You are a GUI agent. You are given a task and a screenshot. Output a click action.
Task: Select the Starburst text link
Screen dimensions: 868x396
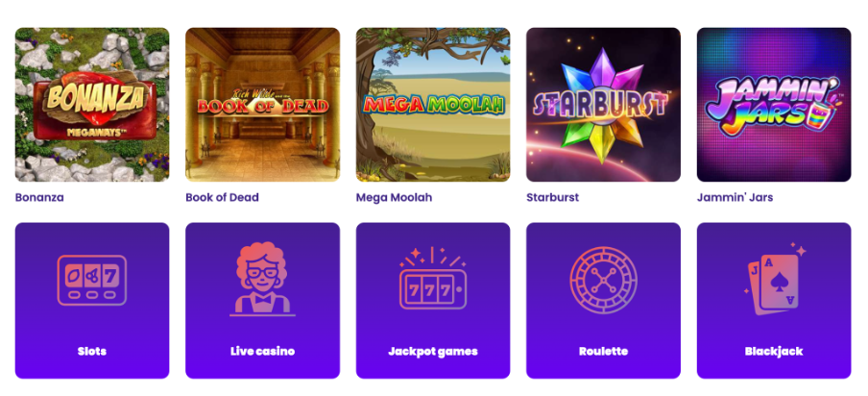(x=552, y=197)
